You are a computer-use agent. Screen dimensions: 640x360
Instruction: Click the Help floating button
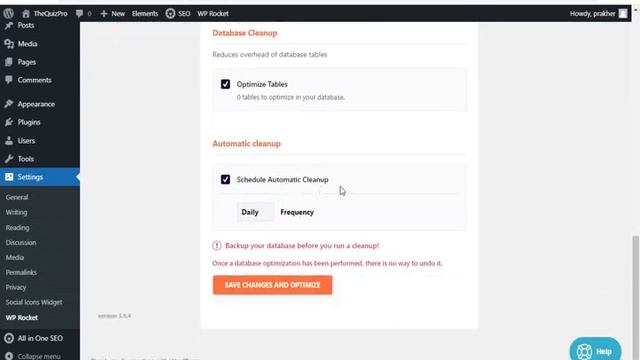[595, 351]
